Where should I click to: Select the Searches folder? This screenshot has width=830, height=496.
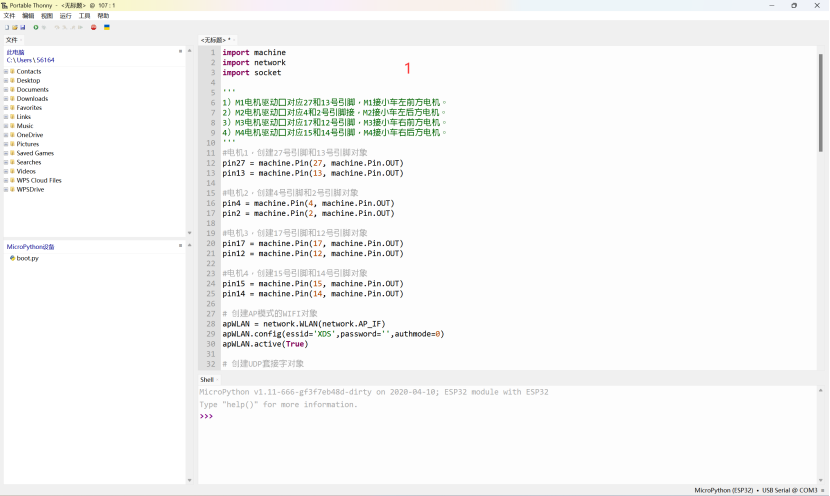point(29,162)
